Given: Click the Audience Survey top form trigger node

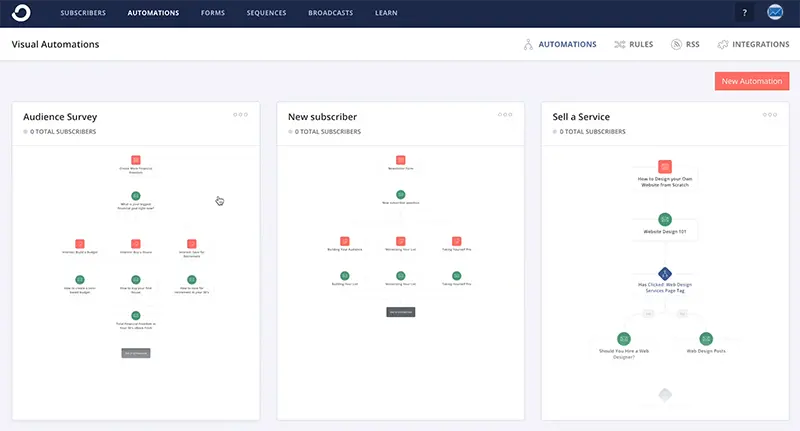Looking at the screenshot, I should [x=136, y=160].
